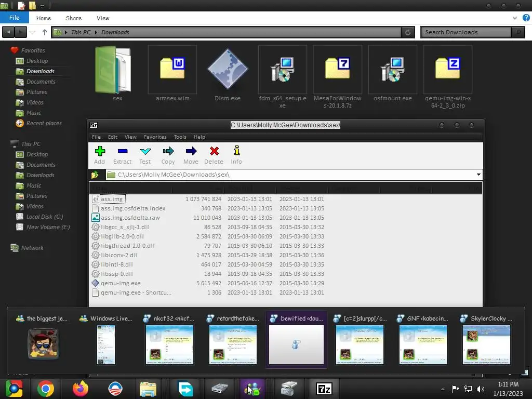Open New Volume (E:) in sidebar
Viewport: 532px width, 399px height.
(43, 227)
